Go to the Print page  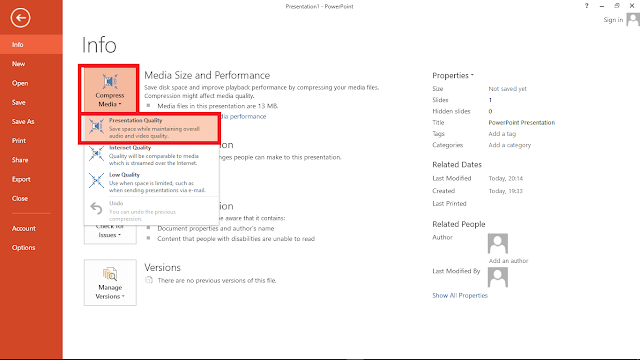click(31, 140)
